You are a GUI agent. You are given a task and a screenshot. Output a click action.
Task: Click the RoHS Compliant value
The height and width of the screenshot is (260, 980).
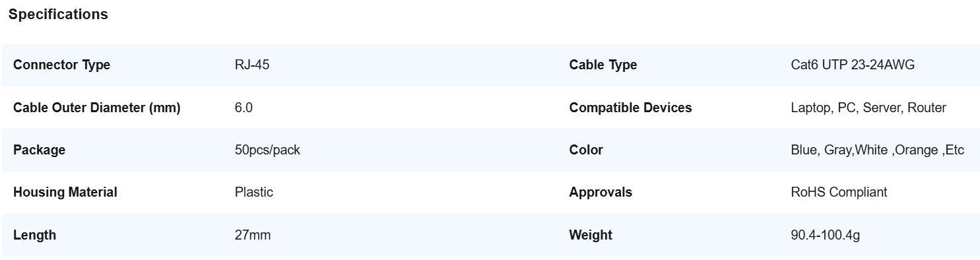[839, 192]
